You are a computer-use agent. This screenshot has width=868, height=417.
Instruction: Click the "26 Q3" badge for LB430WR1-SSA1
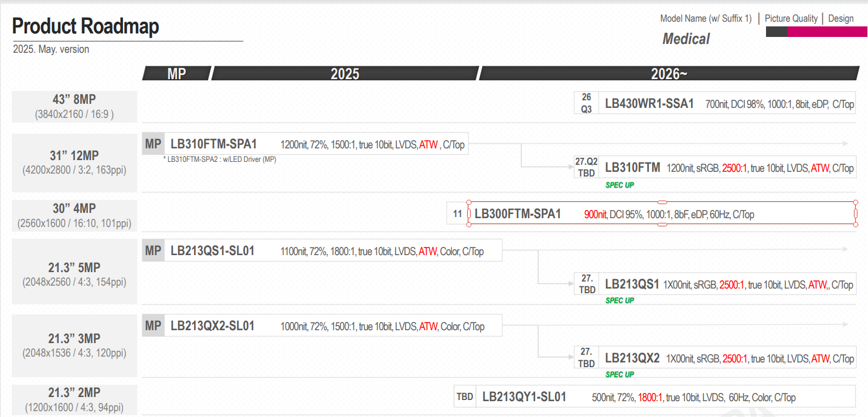pyautogui.click(x=586, y=103)
